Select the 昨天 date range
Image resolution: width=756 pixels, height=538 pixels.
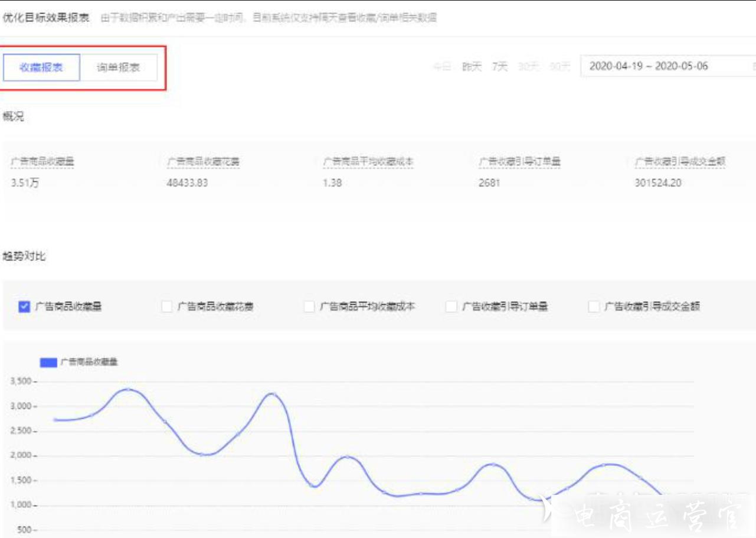pos(472,67)
